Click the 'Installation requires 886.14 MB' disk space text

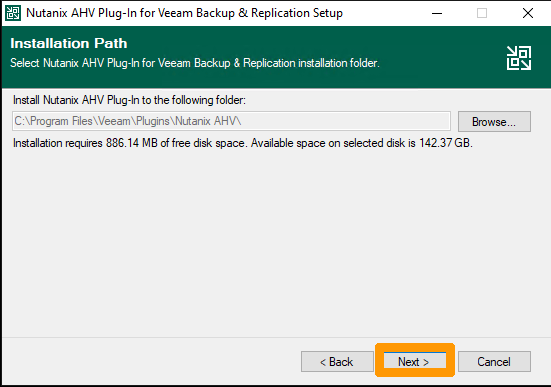(243, 143)
